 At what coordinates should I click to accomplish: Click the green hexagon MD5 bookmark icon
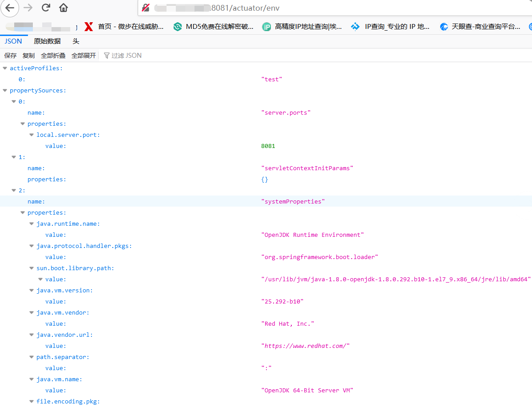pos(178,27)
